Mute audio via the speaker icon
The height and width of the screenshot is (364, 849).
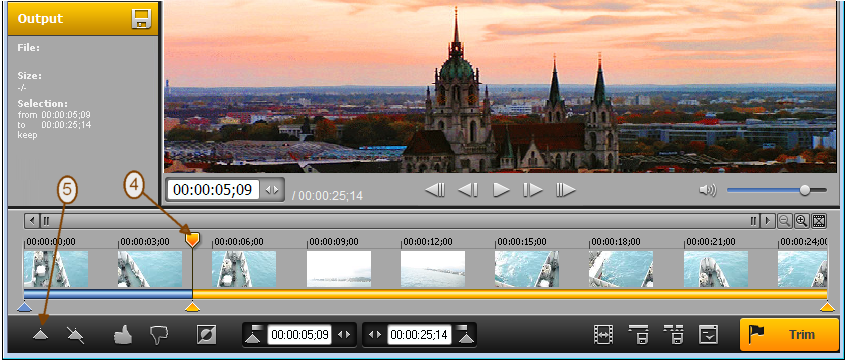tap(707, 190)
